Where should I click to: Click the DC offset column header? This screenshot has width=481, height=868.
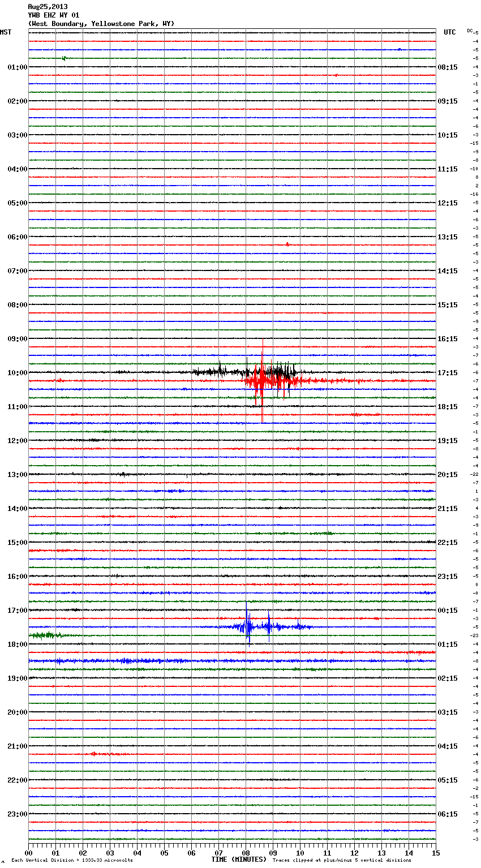[470, 31]
